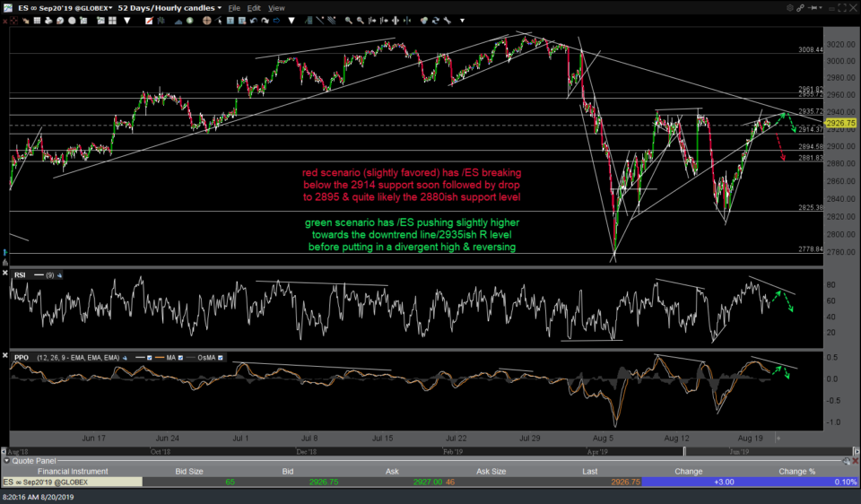Click the yellow 2926.75 current price label
This screenshot has width=861, height=504.
pyautogui.click(x=840, y=123)
